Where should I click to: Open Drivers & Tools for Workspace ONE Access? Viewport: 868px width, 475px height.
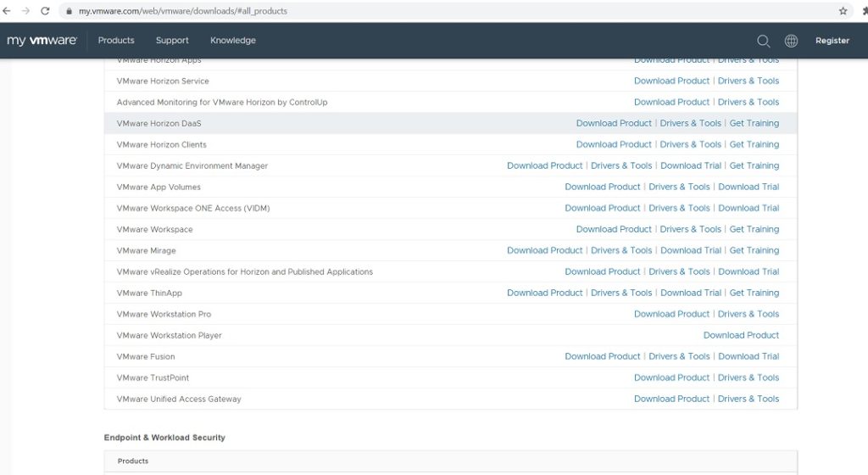point(679,208)
